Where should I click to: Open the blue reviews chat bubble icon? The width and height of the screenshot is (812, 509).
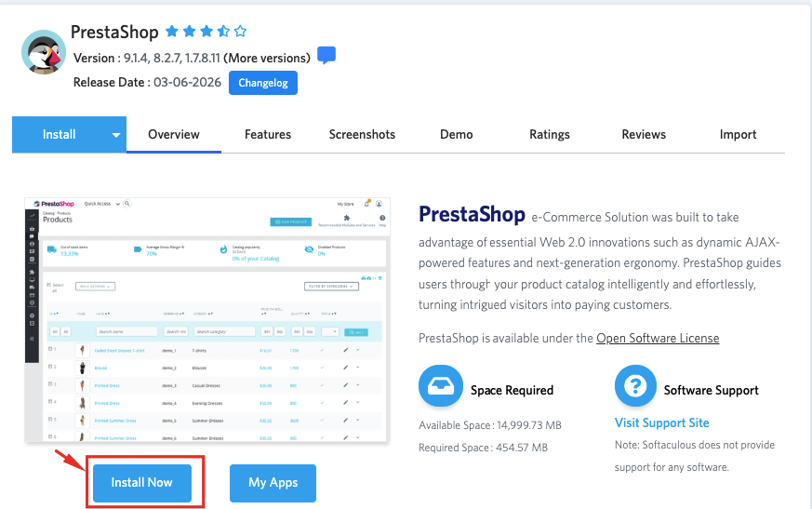coord(326,55)
